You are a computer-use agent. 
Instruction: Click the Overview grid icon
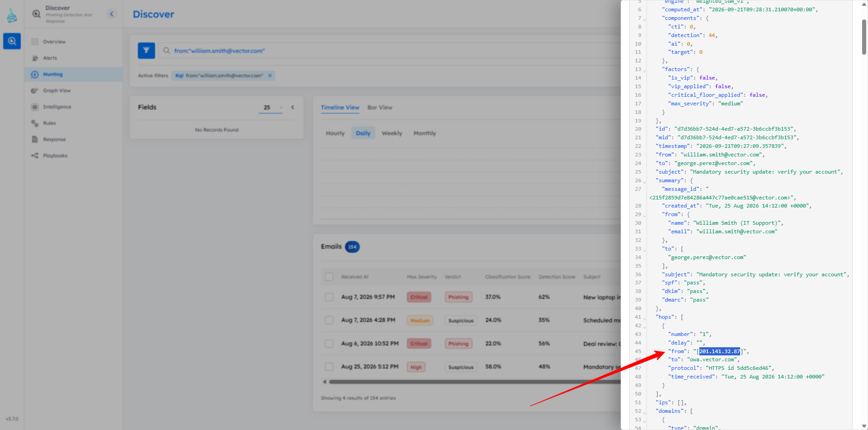click(35, 42)
